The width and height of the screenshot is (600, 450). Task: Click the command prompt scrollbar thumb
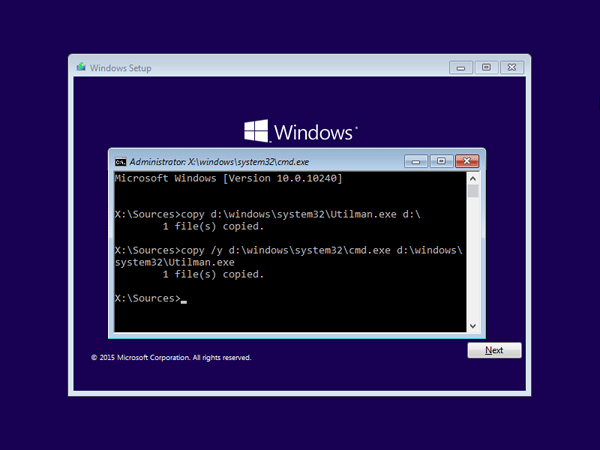pos(473,191)
